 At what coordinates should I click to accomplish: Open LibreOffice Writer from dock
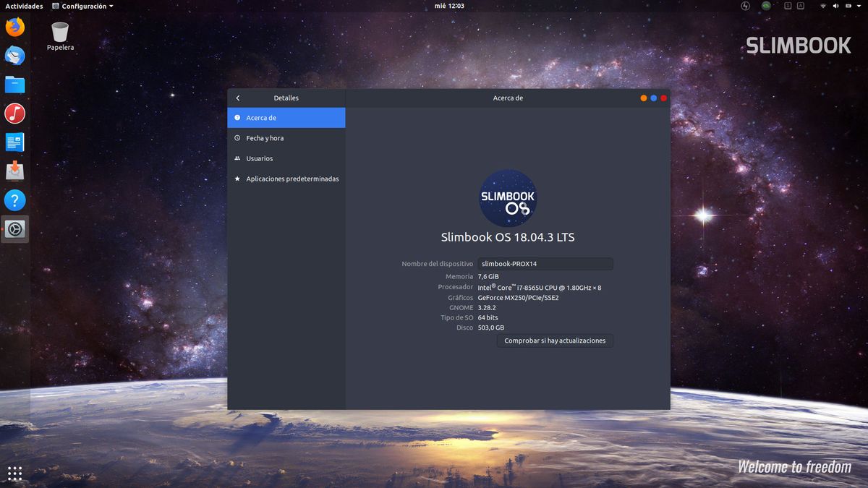(15, 142)
